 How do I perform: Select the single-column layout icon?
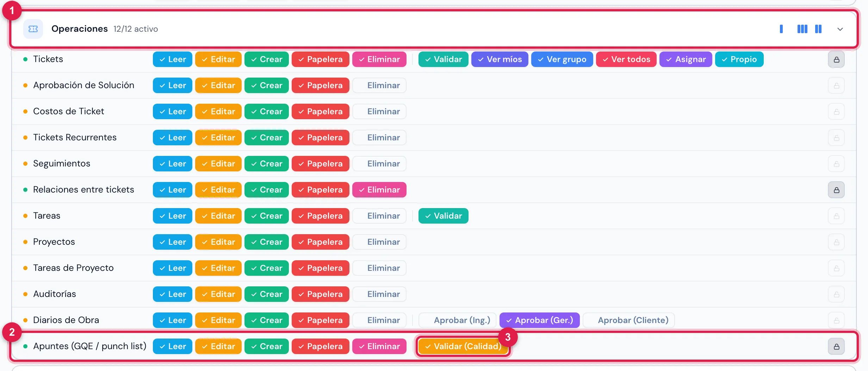781,29
